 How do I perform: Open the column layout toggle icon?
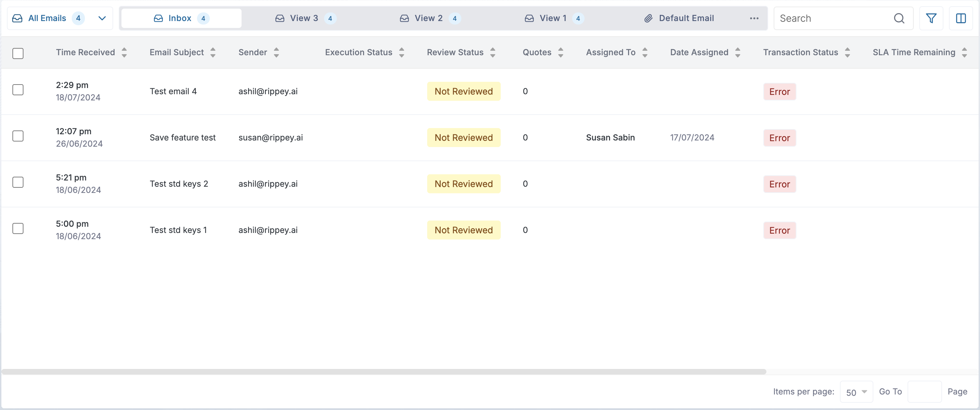click(x=960, y=18)
